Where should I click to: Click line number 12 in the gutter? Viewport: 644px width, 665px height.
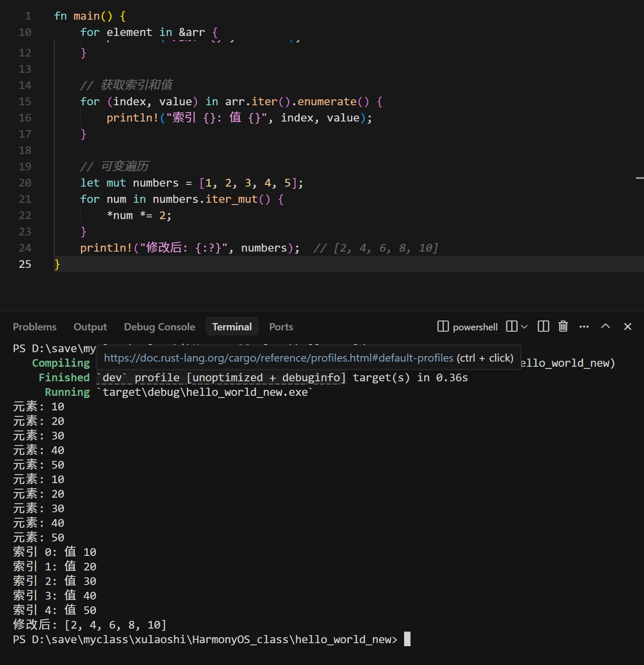click(25, 53)
